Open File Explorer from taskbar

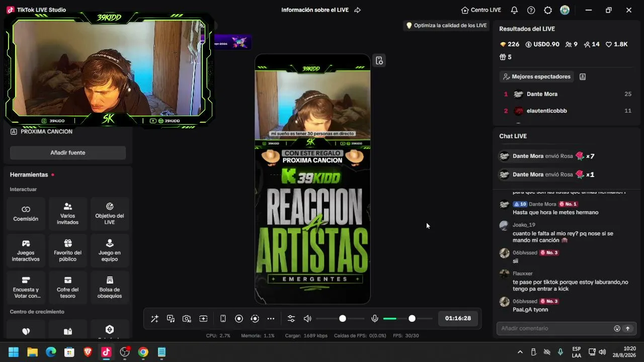click(32, 352)
